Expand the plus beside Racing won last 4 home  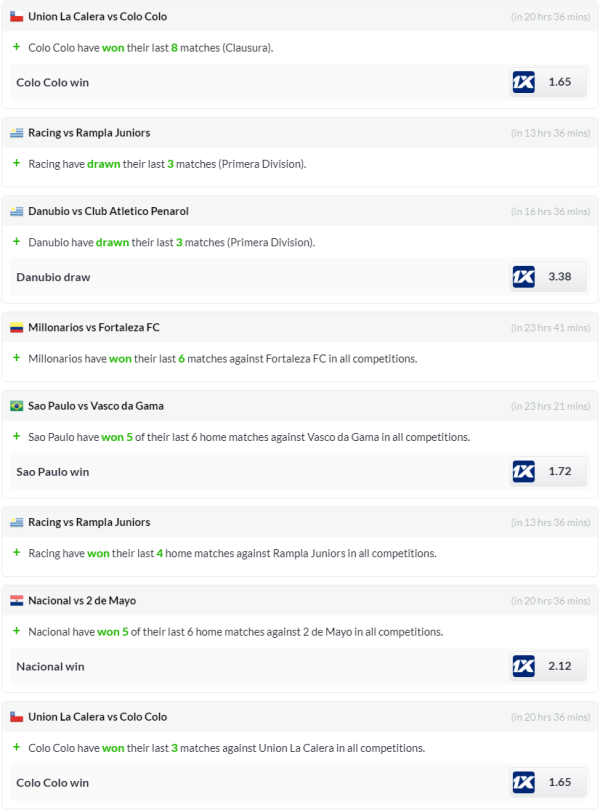pos(16,553)
